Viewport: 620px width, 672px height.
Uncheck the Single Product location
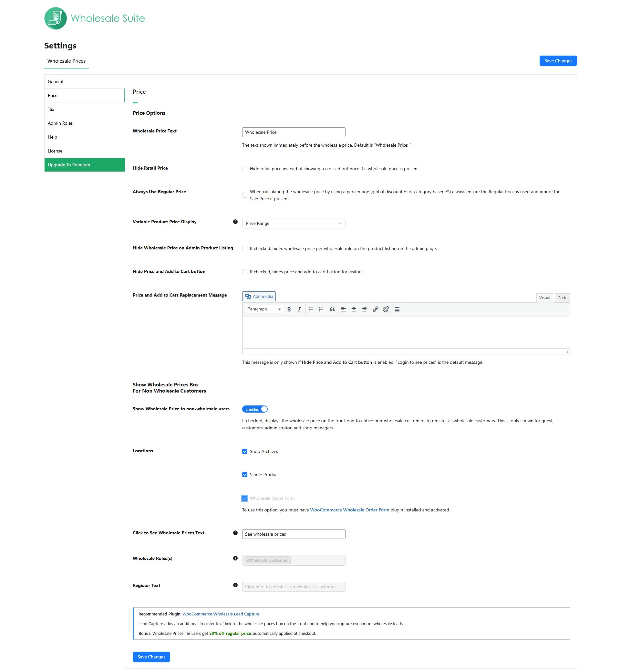[244, 474]
